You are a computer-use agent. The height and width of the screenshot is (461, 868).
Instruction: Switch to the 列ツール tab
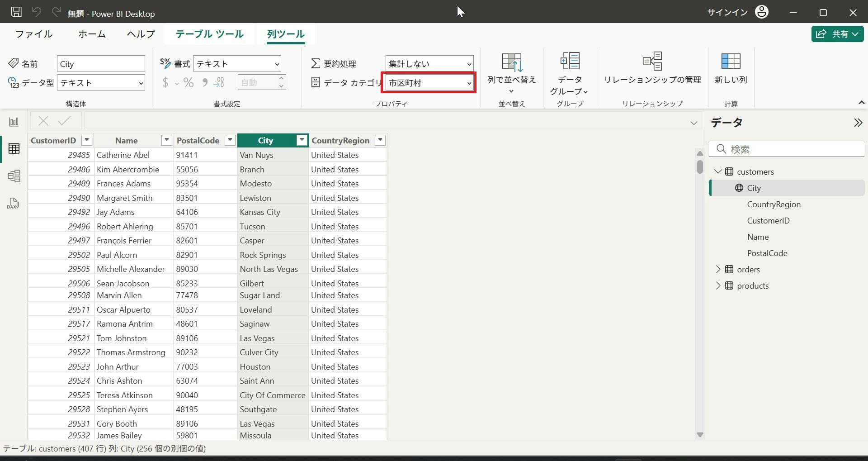point(286,34)
